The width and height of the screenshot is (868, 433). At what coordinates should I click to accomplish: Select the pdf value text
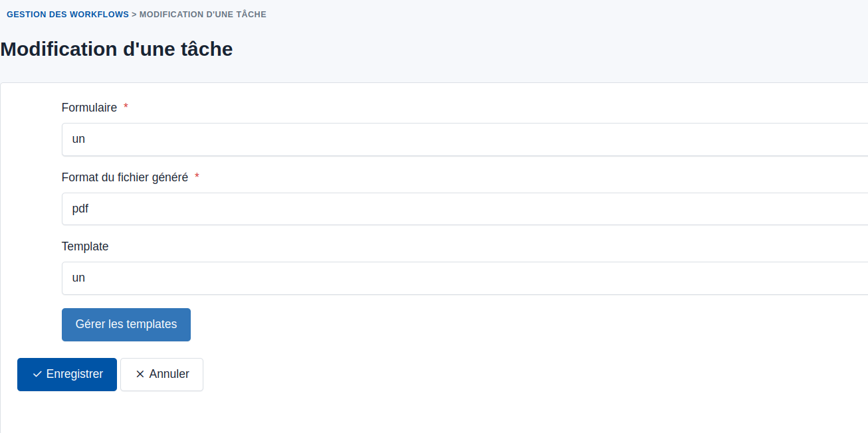(80, 209)
